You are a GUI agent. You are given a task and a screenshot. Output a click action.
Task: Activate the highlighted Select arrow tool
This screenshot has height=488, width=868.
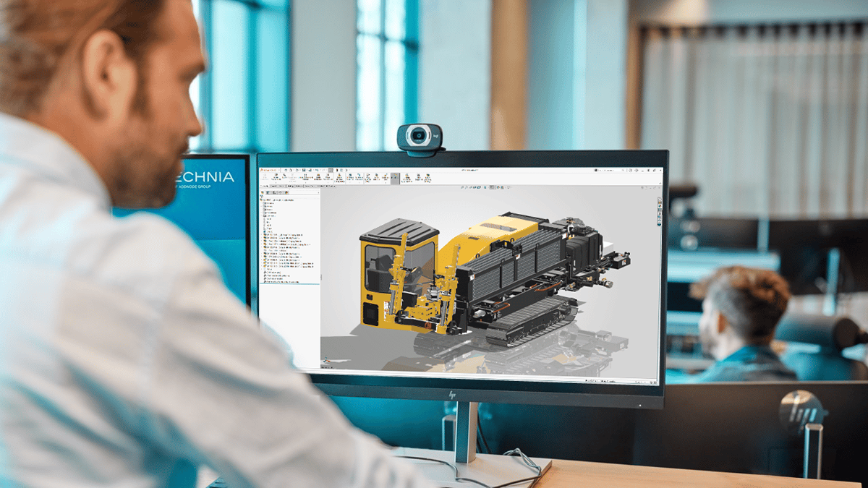click(x=331, y=170)
